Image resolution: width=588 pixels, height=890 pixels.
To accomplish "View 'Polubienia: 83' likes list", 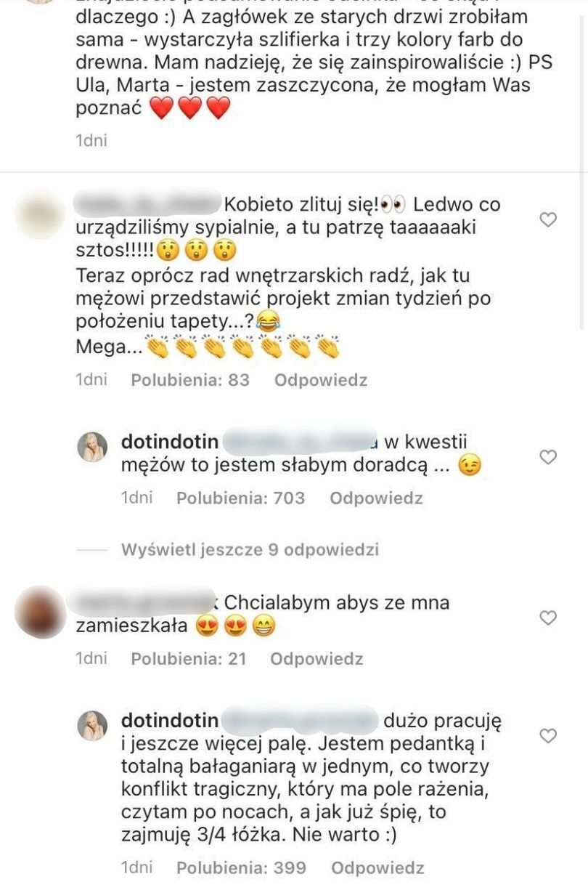I will (x=190, y=380).
